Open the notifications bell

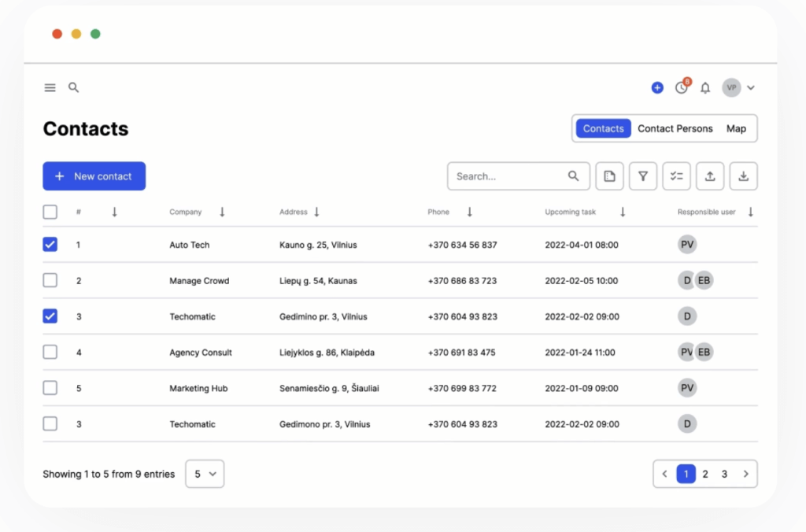(x=705, y=88)
